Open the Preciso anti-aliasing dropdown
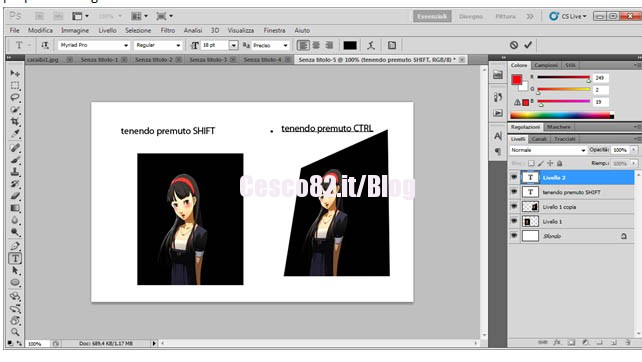This screenshot has width=642, height=362. tap(285, 45)
